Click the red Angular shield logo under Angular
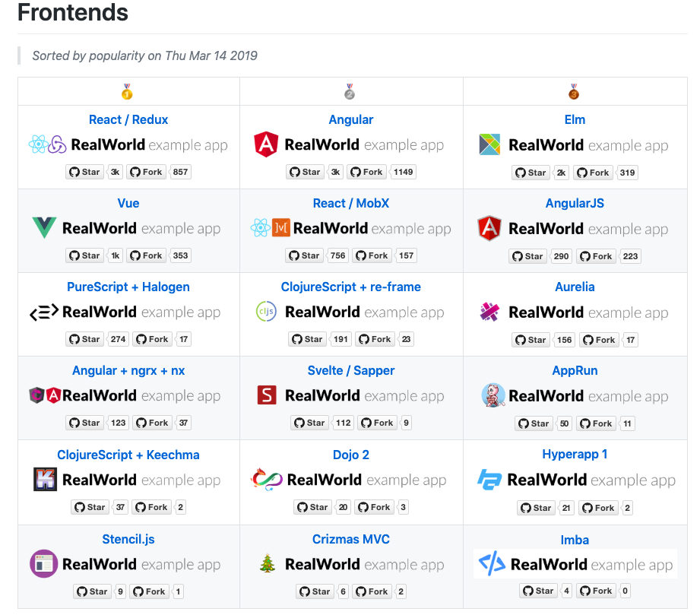Screen dimensions: 700x615 tap(266, 144)
